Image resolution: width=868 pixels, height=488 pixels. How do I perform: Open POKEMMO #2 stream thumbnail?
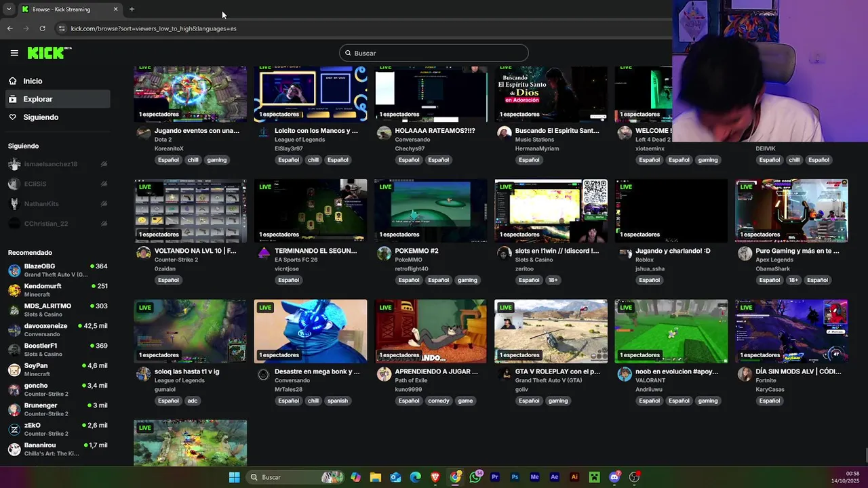[x=431, y=211]
